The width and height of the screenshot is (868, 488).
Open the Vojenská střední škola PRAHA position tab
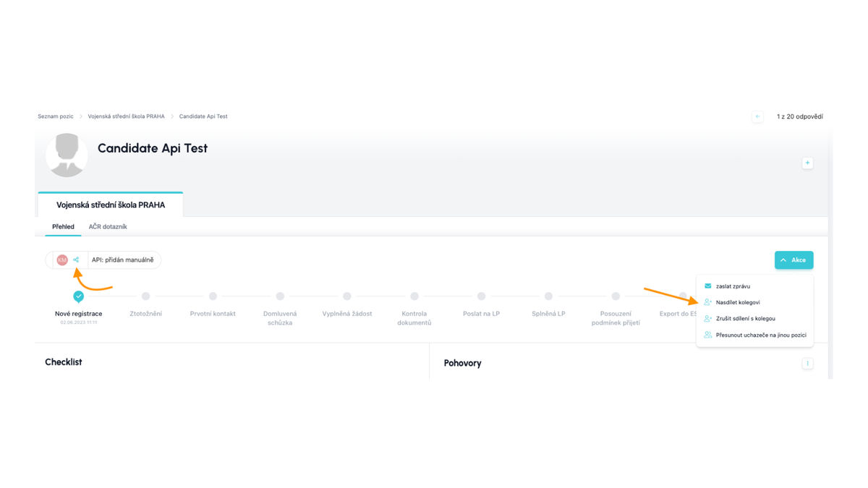(x=111, y=205)
